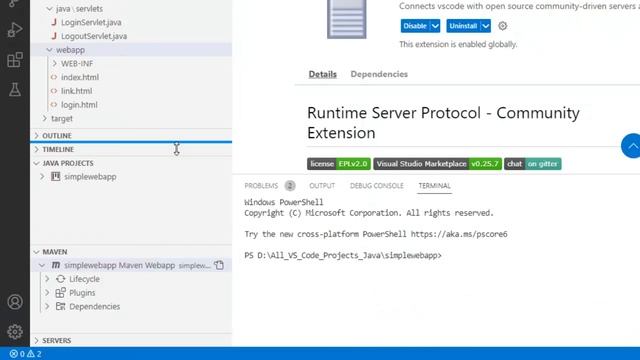Switch to the Details tab
The image size is (640, 360).
[322, 74]
